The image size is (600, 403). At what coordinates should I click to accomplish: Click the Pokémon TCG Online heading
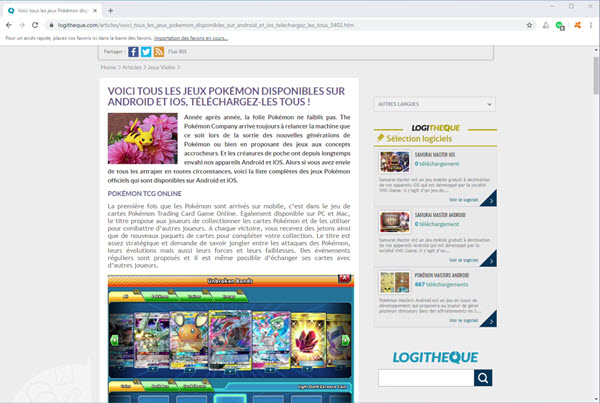[x=145, y=194]
